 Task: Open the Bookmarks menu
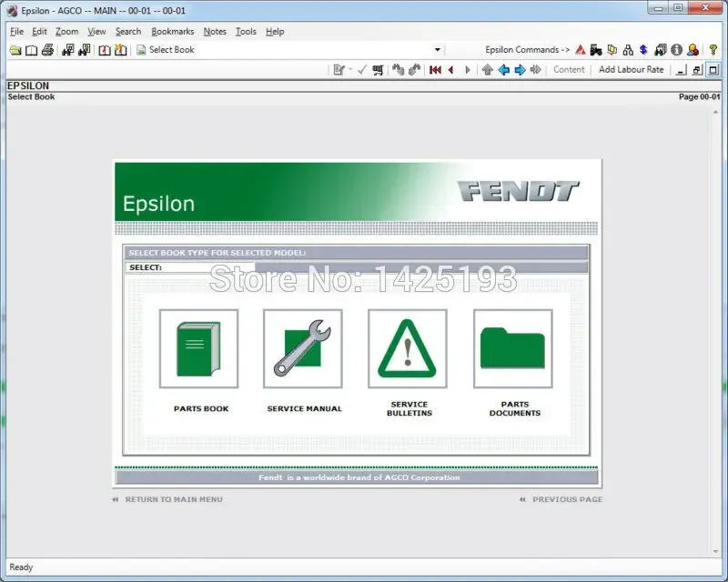click(173, 32)
